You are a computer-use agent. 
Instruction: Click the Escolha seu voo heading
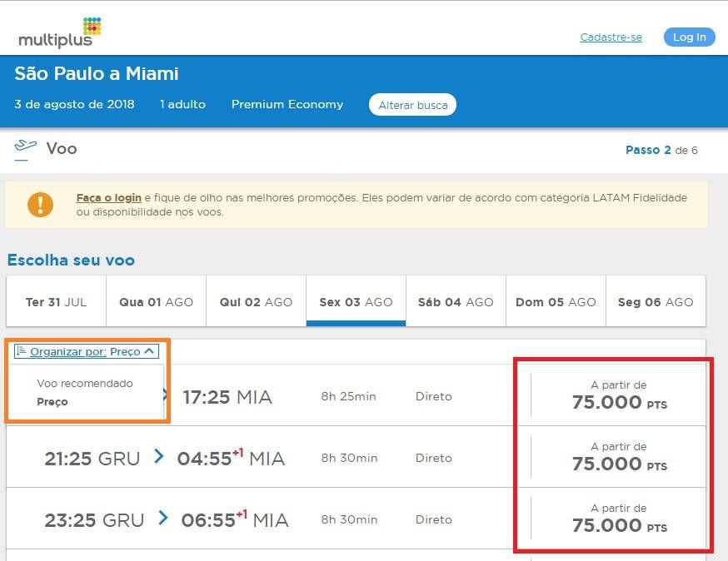71,260
